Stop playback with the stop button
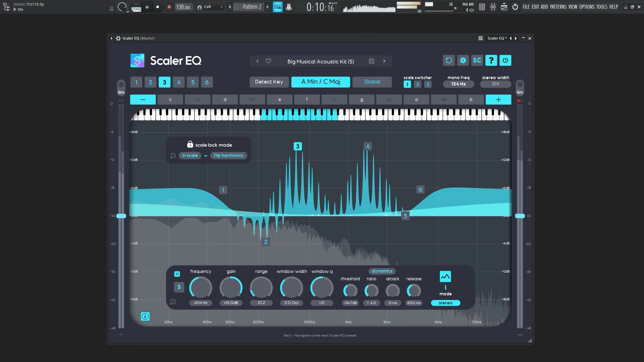This screenshot has height=362, width=644. [158, 7]
